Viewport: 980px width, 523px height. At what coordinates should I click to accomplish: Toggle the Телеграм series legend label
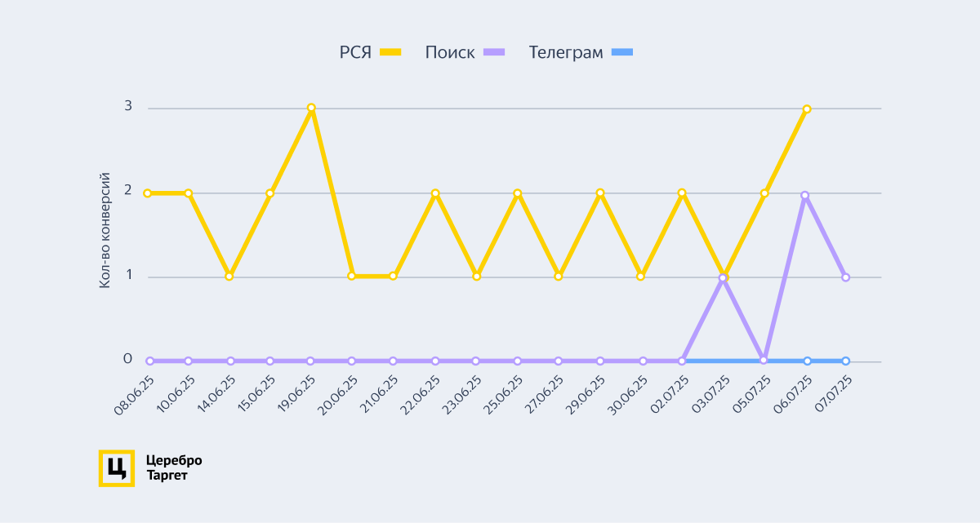(566, 52)
